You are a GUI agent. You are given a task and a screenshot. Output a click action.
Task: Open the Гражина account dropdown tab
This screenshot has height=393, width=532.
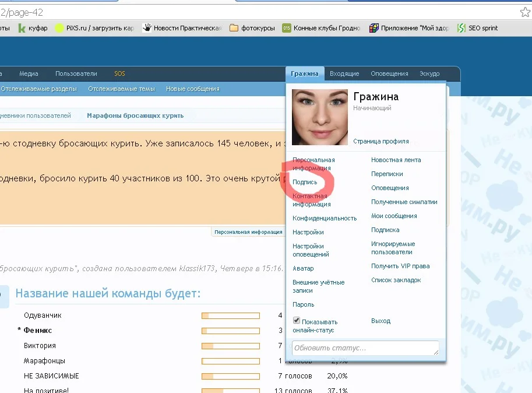click(x=305, y=73)
